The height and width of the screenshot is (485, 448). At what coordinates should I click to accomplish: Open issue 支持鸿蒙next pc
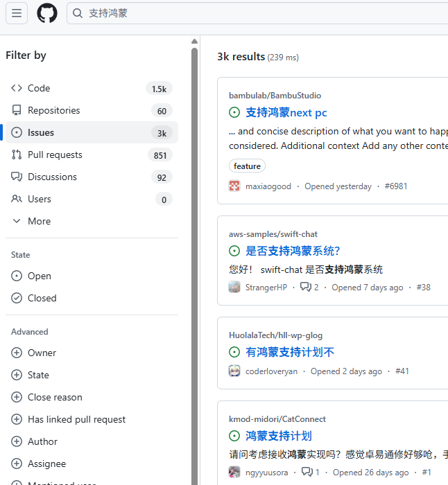pyautogui.click(x=286, y=113)
